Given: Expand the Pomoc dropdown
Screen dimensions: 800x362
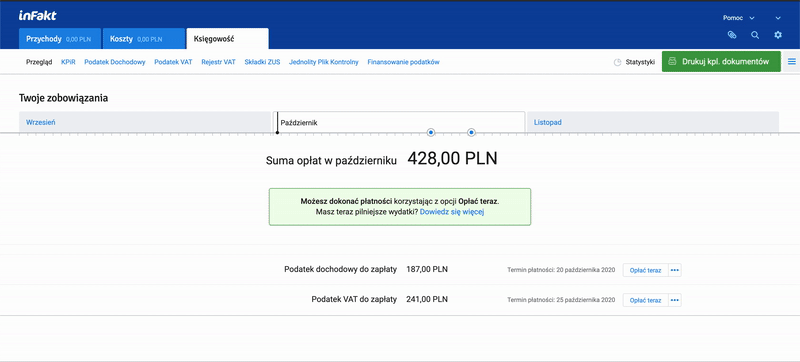Looking at the screenshot, I should (738, 18).
